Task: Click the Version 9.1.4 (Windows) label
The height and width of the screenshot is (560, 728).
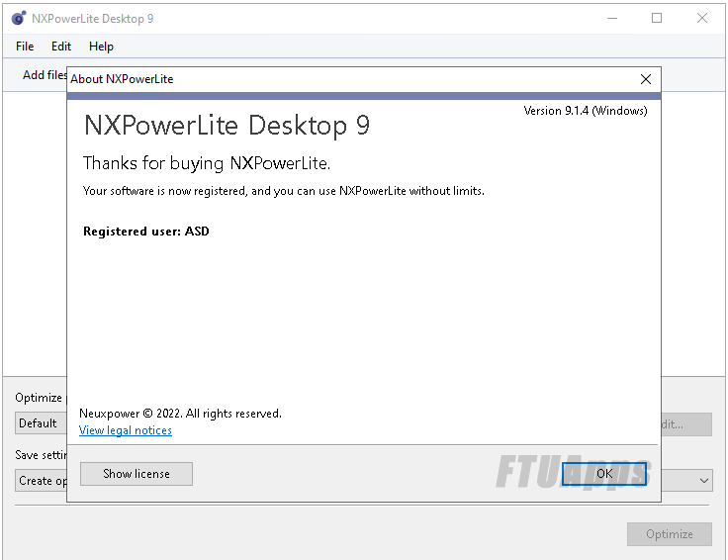Action: coord(586,111)
